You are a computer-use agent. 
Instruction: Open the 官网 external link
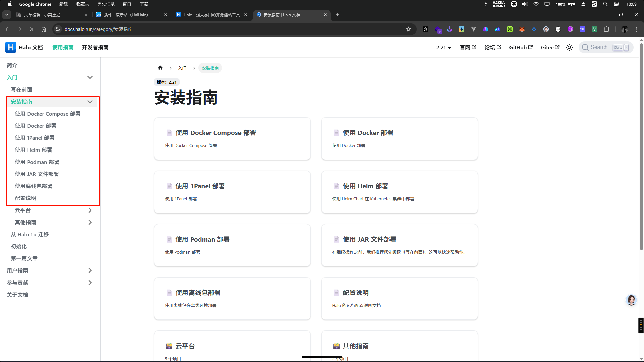pos(468,47)
